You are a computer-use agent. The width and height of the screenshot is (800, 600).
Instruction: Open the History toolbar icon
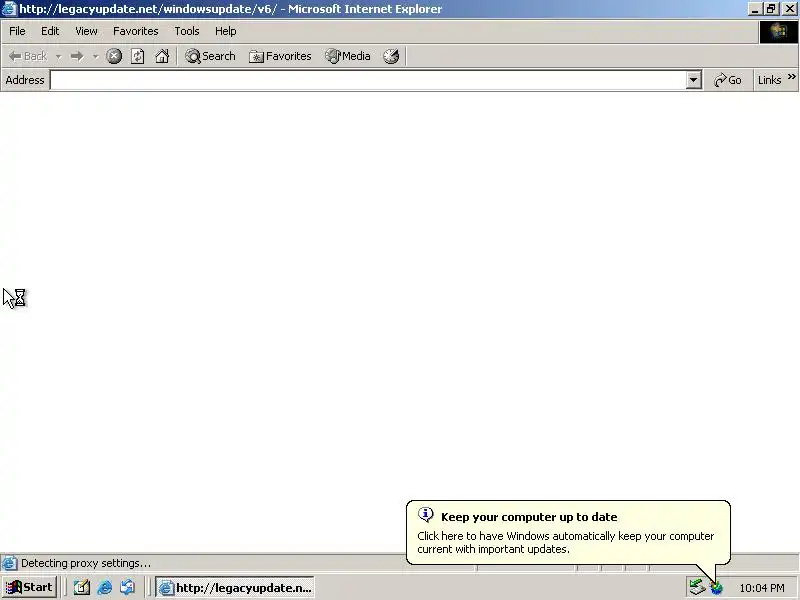(391, 56)
